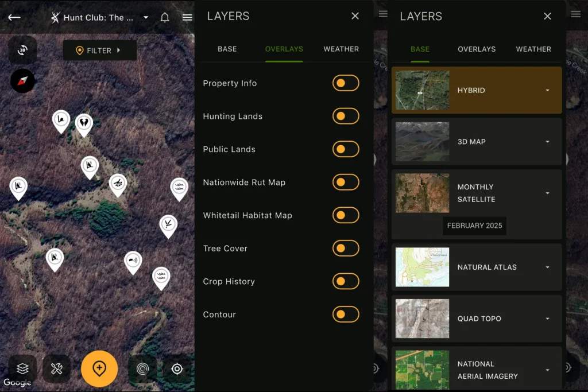588x392 pixels.
Task: Tap the back arrow on the map screen
Action: pos(14,17)
